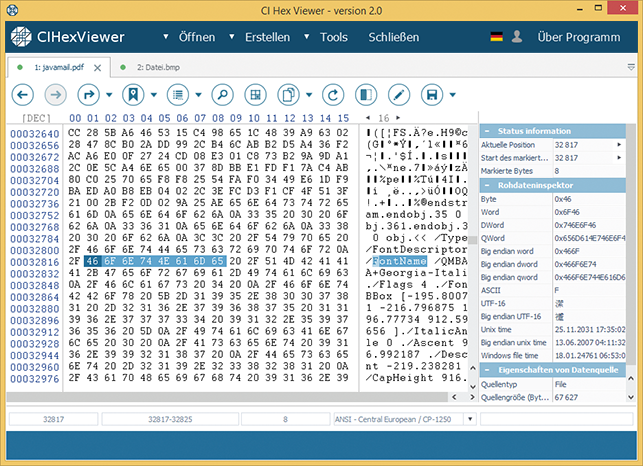The width and height of the screenshot is (643, 466).
Task: Increase column count with right arrow by 16
Action: coord(398,118)
